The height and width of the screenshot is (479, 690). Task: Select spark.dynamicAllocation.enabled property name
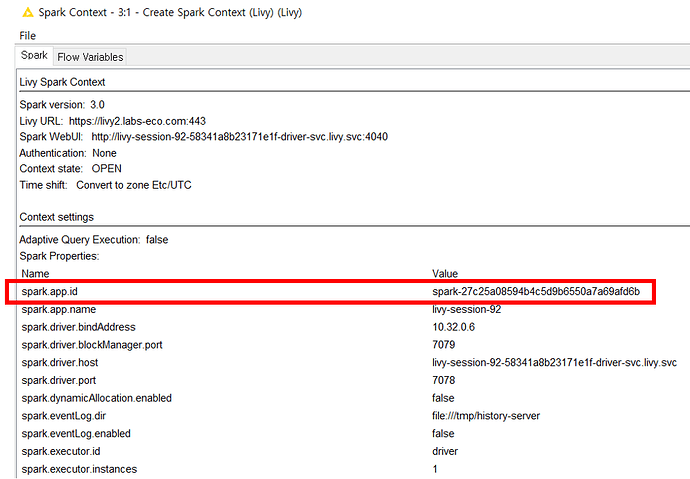point(96,398)
